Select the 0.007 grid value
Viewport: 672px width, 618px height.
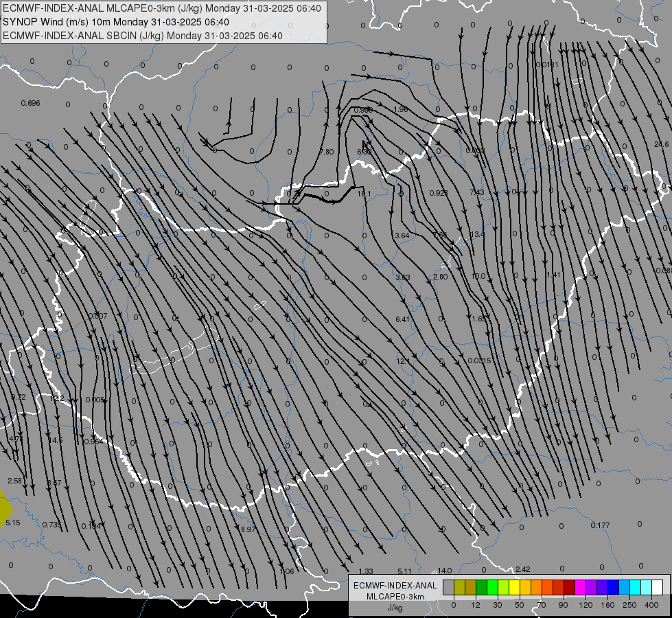click(x=97, y=316)
